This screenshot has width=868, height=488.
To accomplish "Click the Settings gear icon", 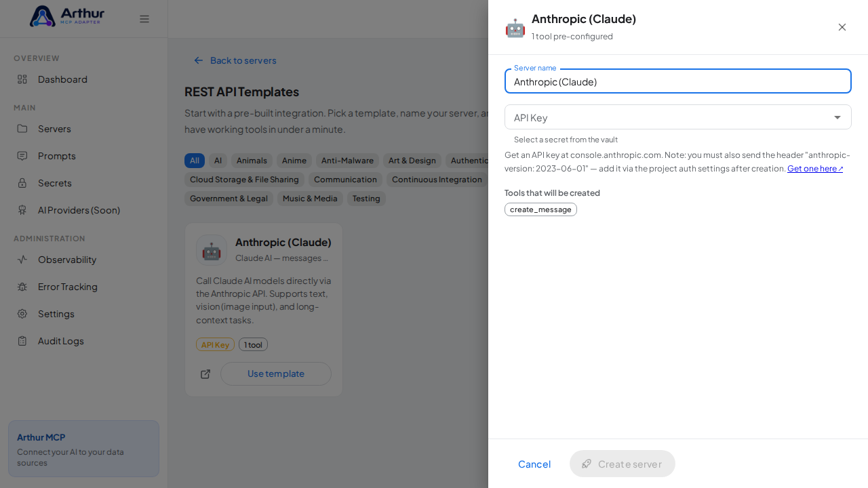I will 22,314.
